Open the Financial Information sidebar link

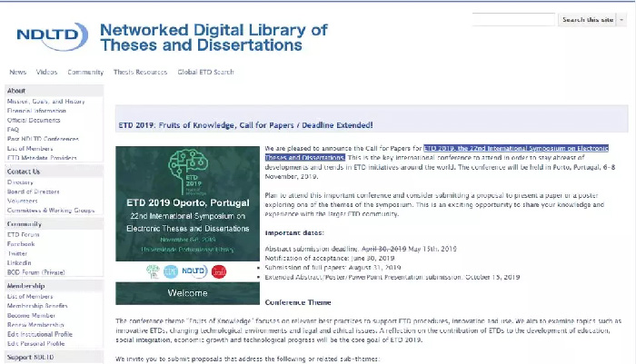coord(36,111)
